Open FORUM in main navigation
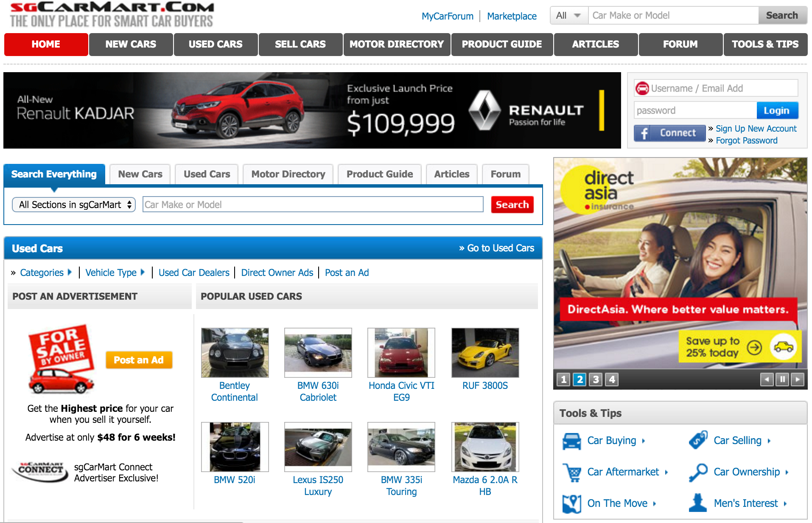This screenshot has height=523, width=812. point(681,45)
